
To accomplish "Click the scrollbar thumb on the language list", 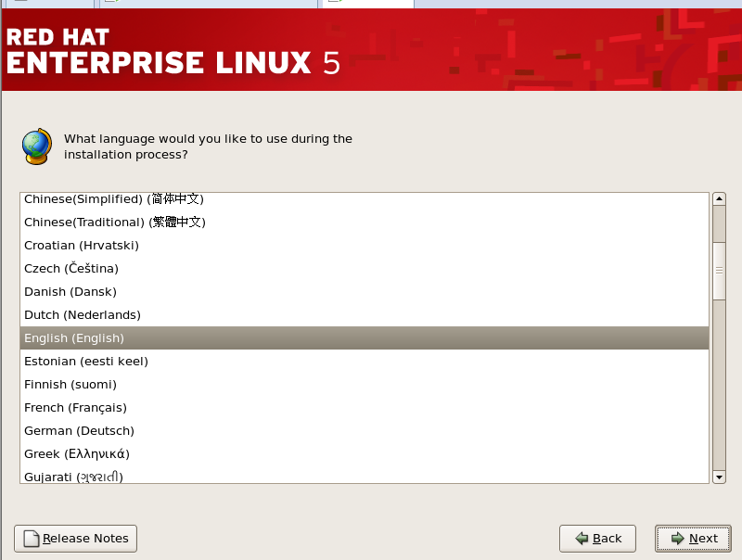I will [x=719, y=269].
